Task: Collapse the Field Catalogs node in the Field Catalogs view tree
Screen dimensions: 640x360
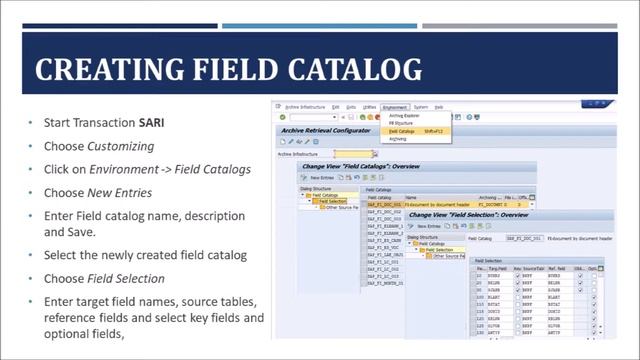Action: (303, 195)
